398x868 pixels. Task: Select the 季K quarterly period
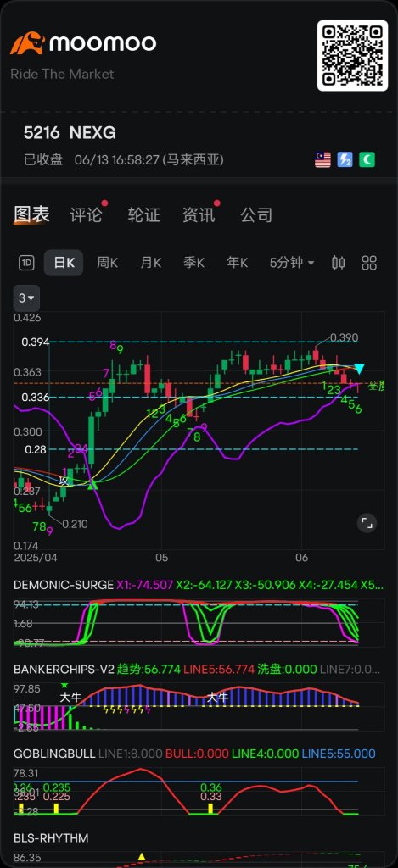click(x=194, y=263)
